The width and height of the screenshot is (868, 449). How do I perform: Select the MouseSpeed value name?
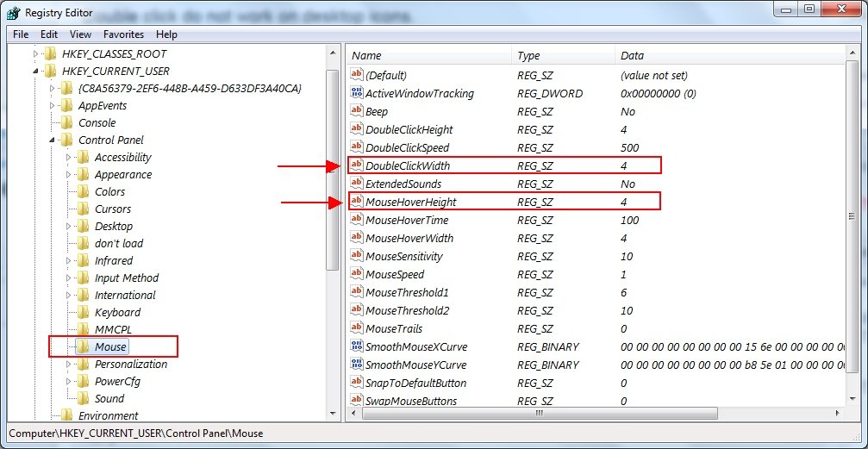[x=395, y=274]
